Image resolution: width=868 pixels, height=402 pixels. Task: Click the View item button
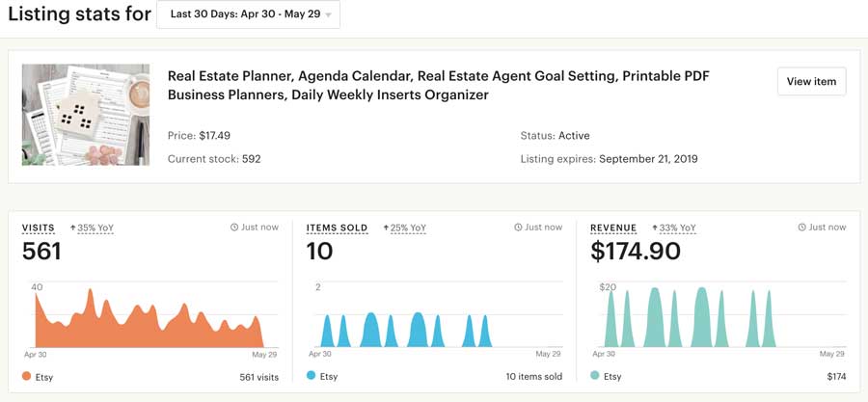point(811,81)
